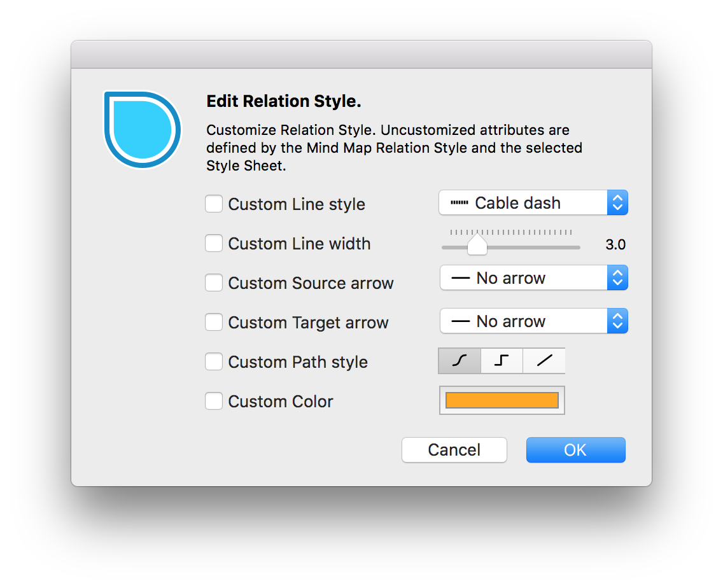
Task: Click the blue SimpleMind app logo
Action: point(143,130)
